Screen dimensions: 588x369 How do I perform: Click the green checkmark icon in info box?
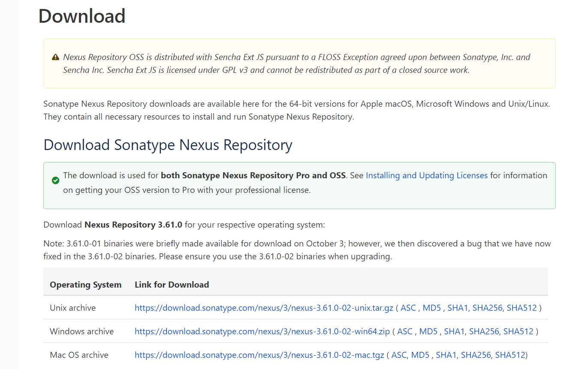(x=55, y=180)
